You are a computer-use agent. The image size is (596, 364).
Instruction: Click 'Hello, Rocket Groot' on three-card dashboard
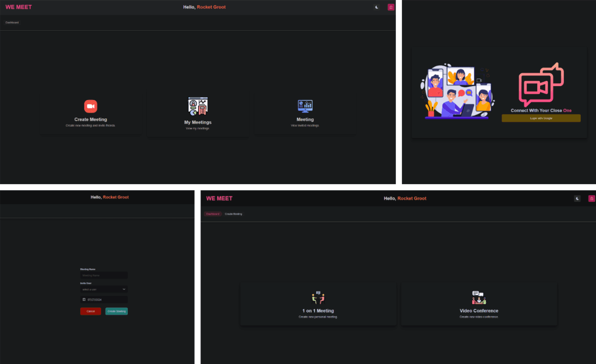[x=205, y=7]
